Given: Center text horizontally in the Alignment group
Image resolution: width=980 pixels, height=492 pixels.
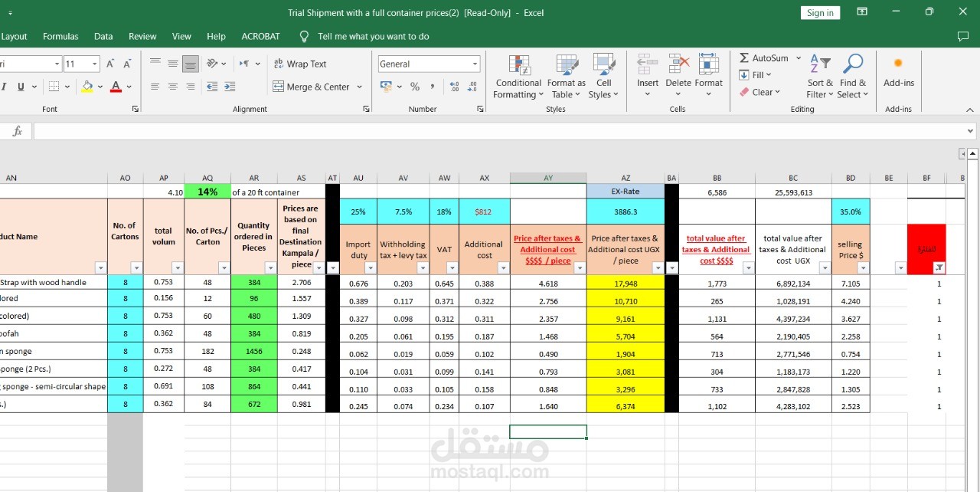Looking at the screenshot, I should [173, 87].
